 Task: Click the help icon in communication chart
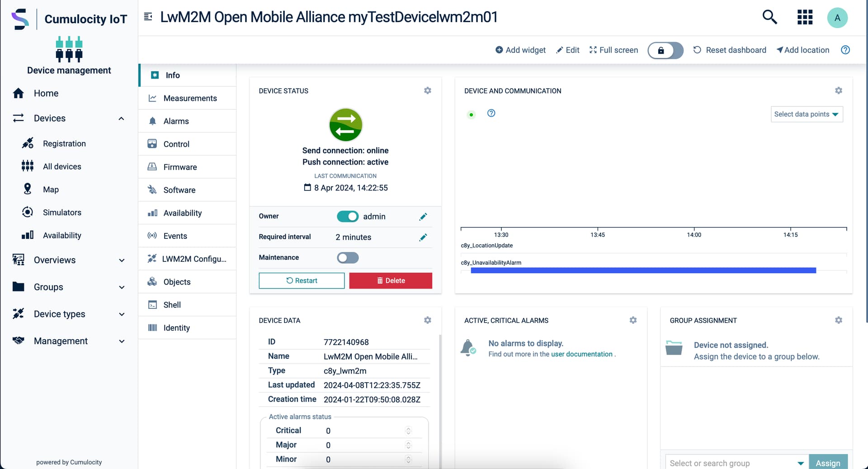pyautogui.click(x=491, y=113)
